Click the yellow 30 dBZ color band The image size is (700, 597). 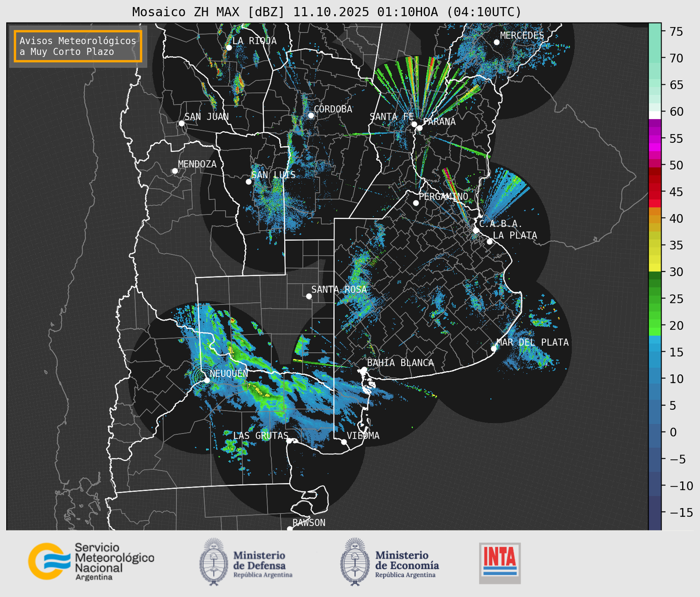coord(655,268)
